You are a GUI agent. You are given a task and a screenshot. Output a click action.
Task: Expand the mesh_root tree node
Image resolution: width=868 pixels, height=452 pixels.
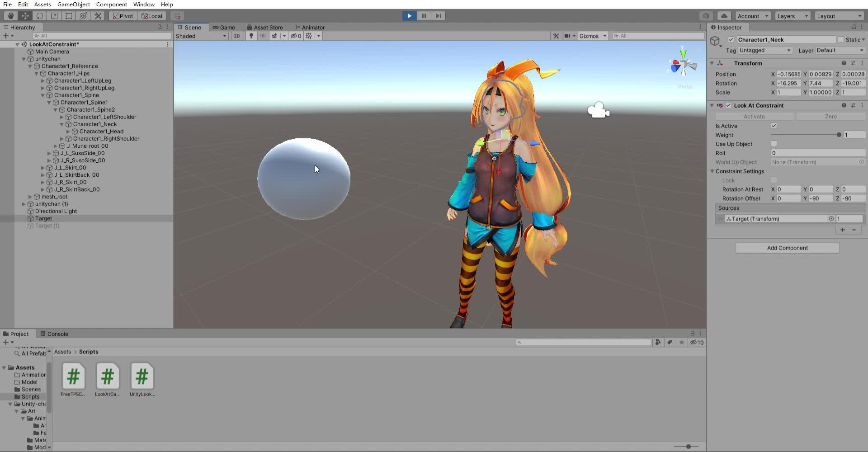(30, 197)
